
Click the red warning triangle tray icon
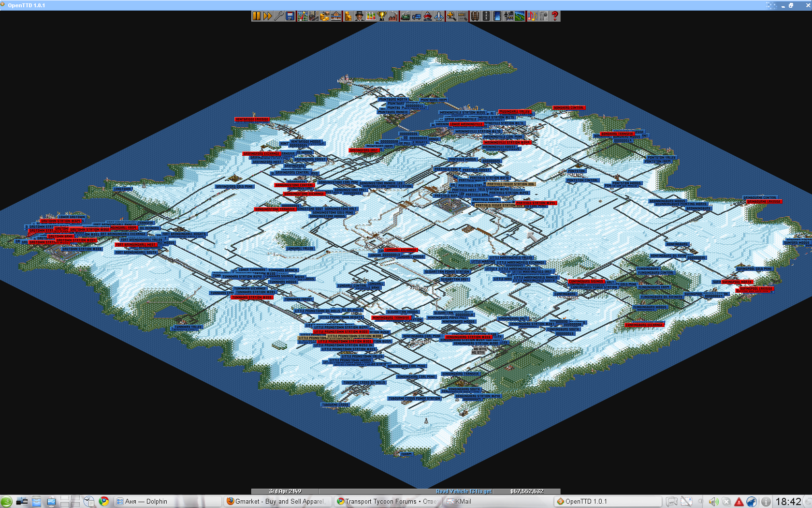[x=739, y=502]
